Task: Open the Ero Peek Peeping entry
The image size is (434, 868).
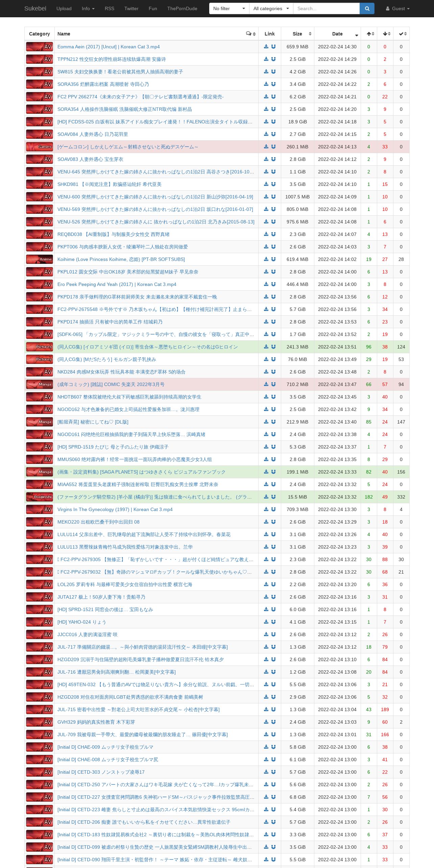Action: point(117,284)
